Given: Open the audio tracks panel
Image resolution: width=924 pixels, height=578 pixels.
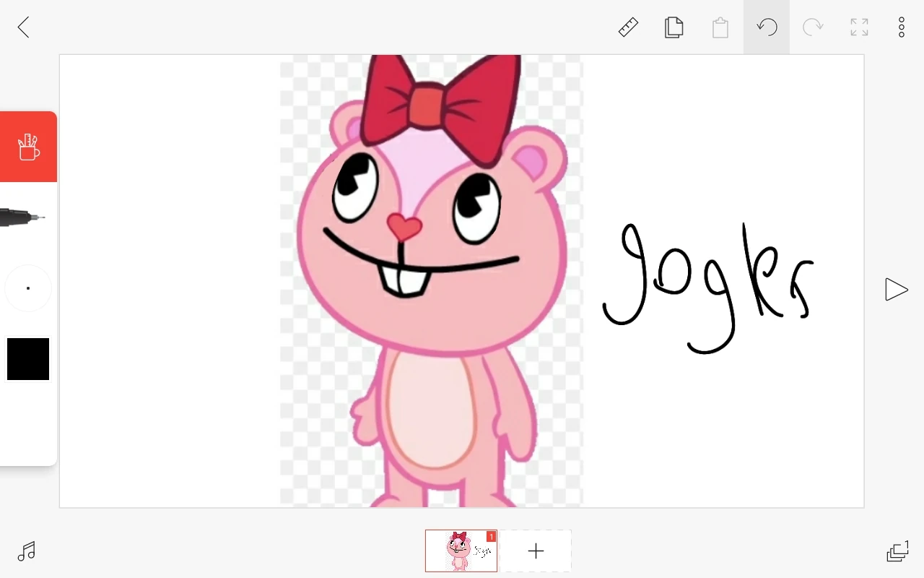Looking at the screenshot, I should 26,551.
